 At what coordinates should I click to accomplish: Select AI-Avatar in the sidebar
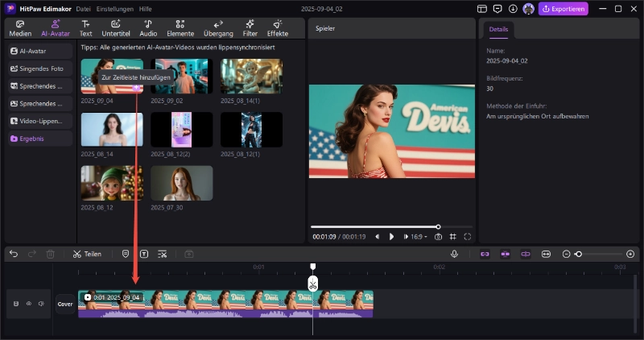40,51
